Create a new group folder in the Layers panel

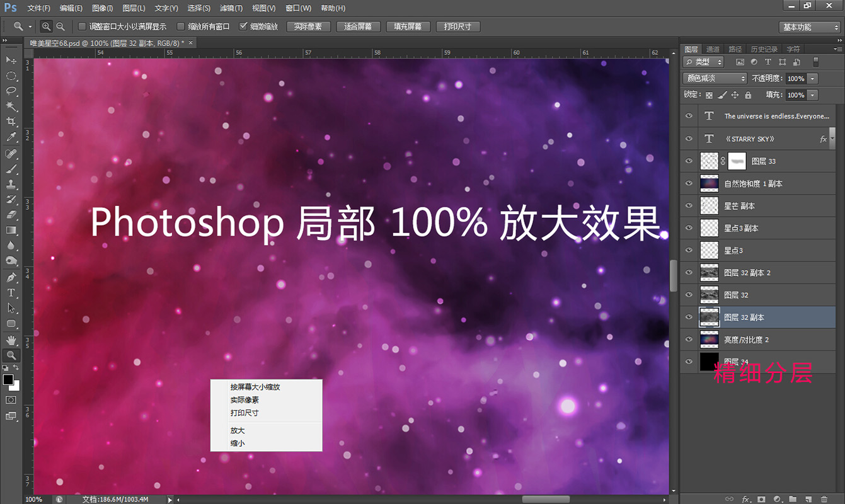[793, 499]
